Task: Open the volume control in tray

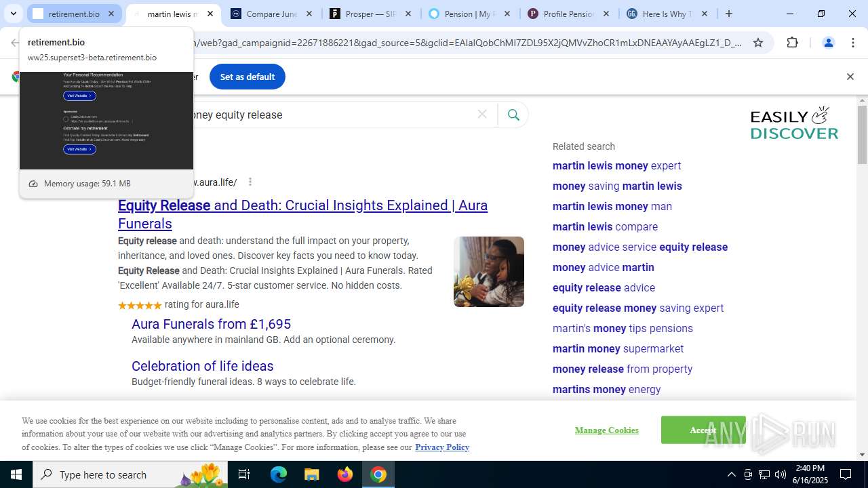Action: click(781, 474)
